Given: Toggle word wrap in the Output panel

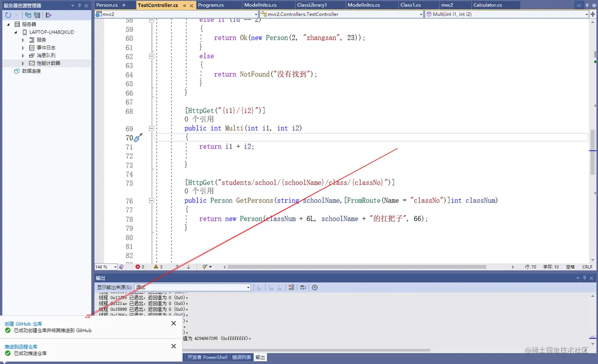Looking at the screenshot, I should pyautogui.click(x=303, y=287).
